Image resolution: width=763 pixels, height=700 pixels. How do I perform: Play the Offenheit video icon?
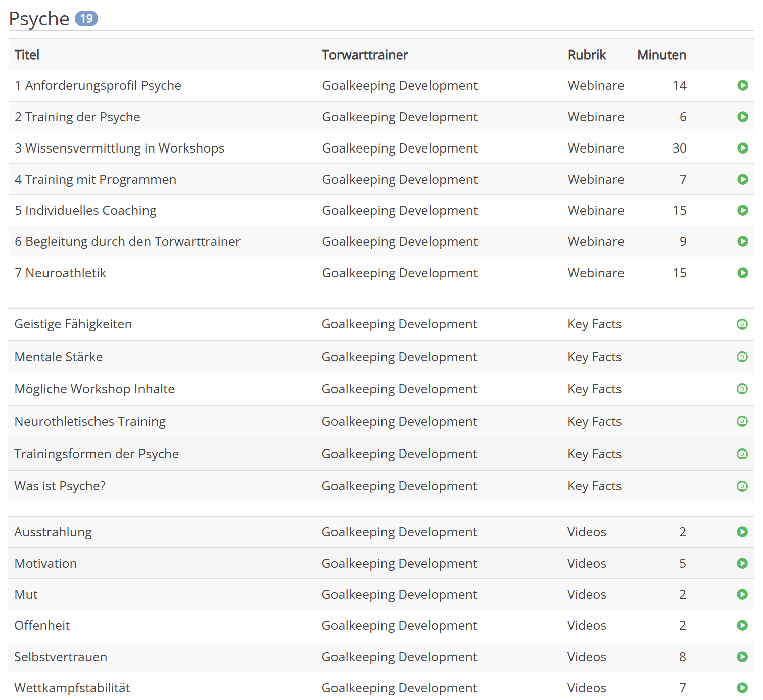[x=742, y=625]
